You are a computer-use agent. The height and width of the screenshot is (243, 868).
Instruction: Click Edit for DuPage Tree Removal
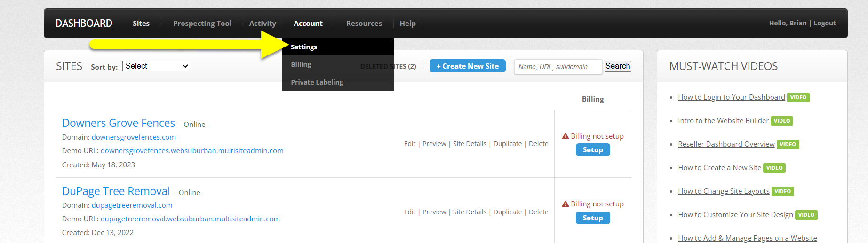click(410, 212)
